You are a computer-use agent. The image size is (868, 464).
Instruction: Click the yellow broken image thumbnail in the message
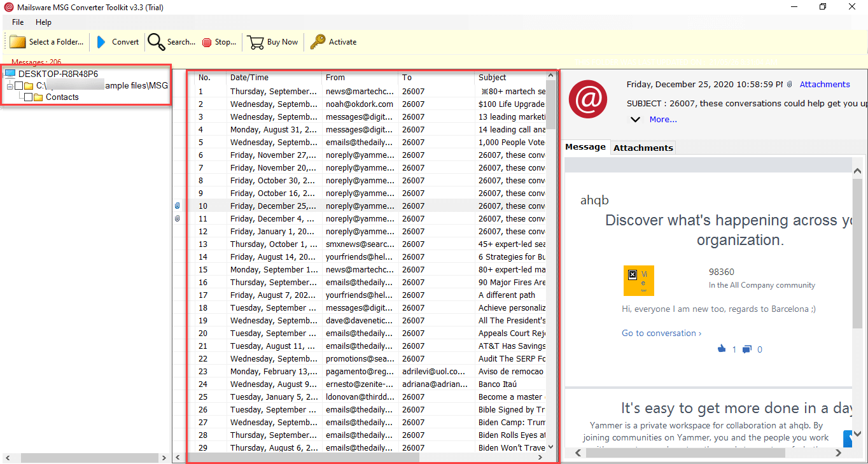click(x=639, y=281)
